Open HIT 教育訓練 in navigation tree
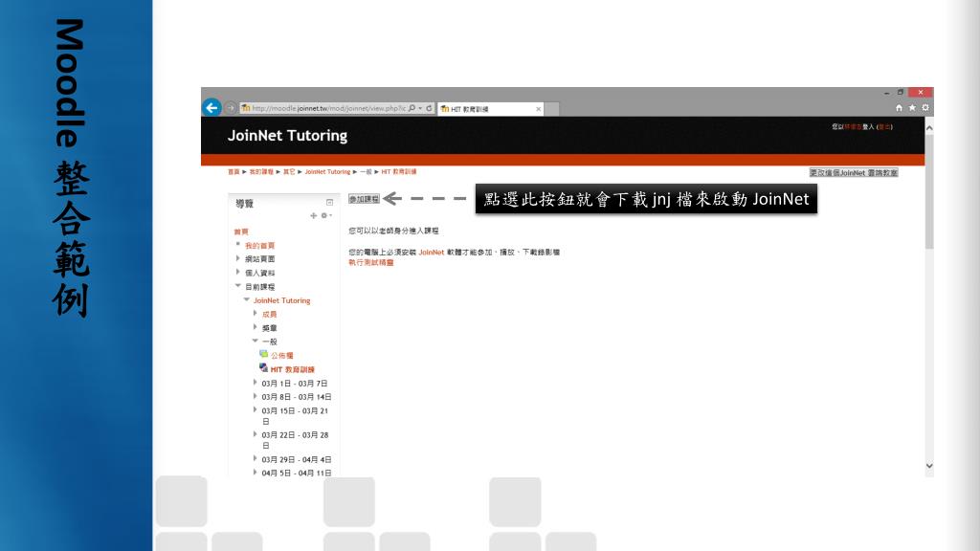980x551 pixels. click(293, 370)
